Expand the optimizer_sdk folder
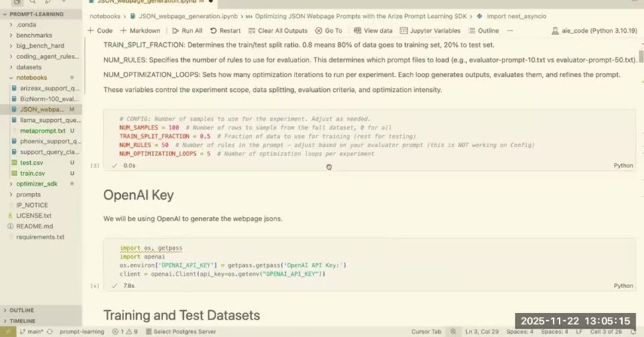Image resolution: width=644 pixels, height=337 pixels. point(36,184)
